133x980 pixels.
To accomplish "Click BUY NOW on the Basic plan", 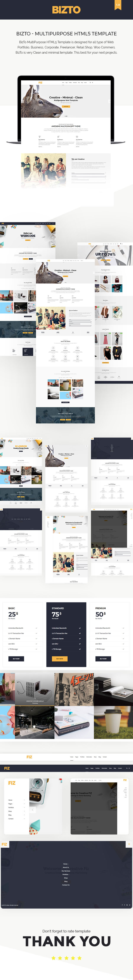I will coord(16,659).
